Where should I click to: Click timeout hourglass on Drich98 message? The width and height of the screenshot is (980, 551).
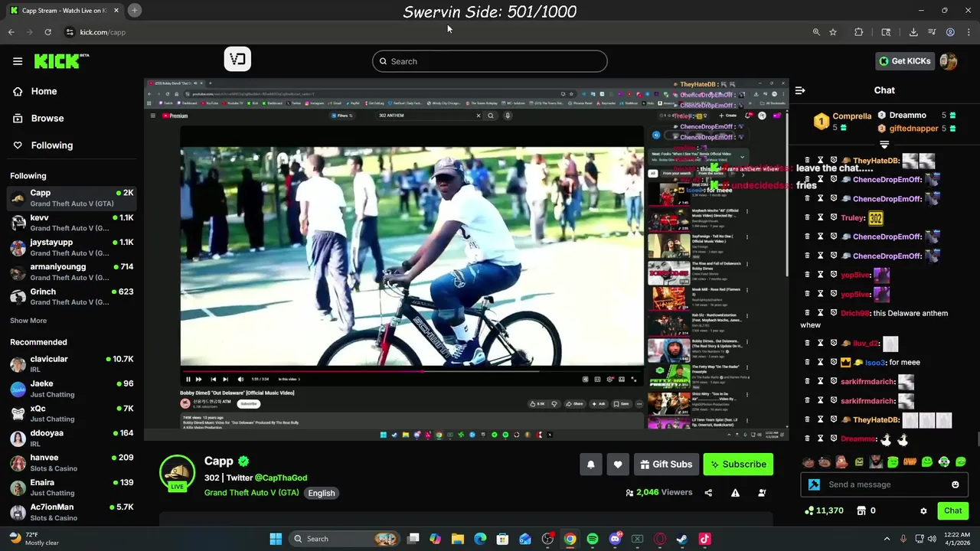(820, 313)
